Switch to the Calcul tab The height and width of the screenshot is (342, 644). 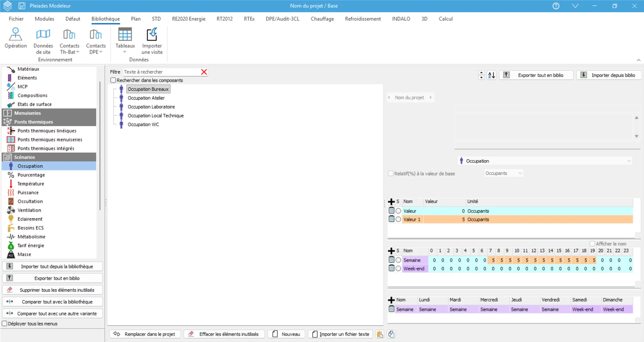point(445,19)
